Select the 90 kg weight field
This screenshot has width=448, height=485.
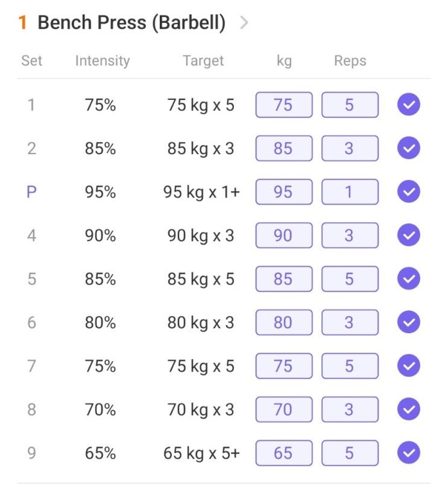tap(283, 236)
